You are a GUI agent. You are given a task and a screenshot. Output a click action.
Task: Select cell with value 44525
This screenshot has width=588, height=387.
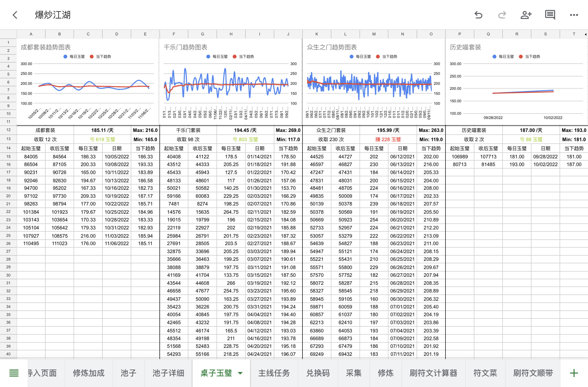317,157
